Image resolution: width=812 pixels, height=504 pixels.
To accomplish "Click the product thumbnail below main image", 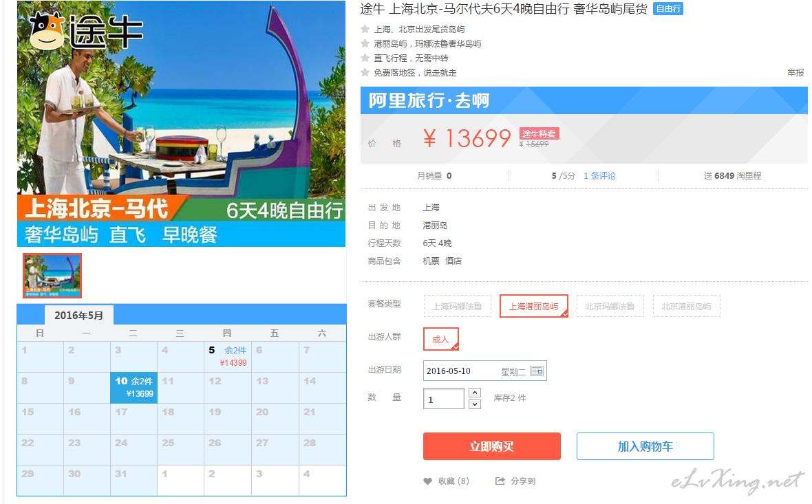I will 52,275.
